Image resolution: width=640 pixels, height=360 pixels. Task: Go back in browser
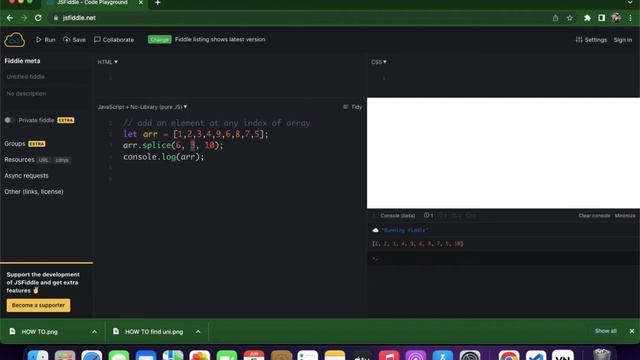click(x=10, y=18)
